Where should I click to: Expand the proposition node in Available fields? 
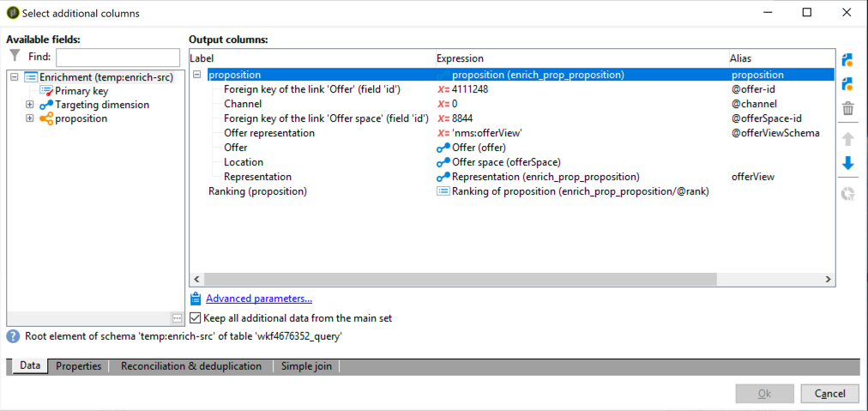click(30, 118)
